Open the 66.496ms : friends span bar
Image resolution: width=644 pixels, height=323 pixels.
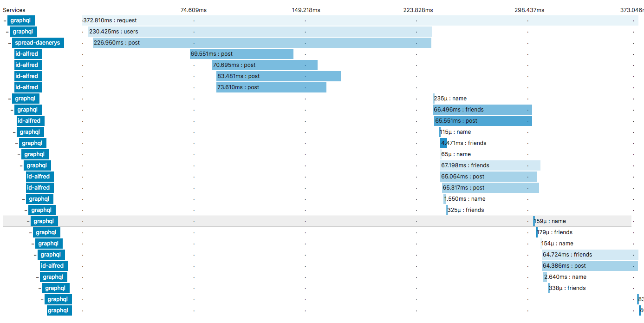click(482, 110)
